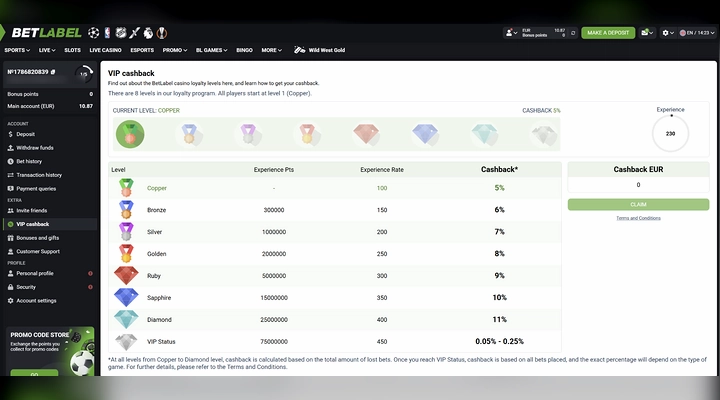The height and width of the screenshot is (400, 720).
Task: Open the Wild West Gold game shortcut
Action: coord(320,50)
